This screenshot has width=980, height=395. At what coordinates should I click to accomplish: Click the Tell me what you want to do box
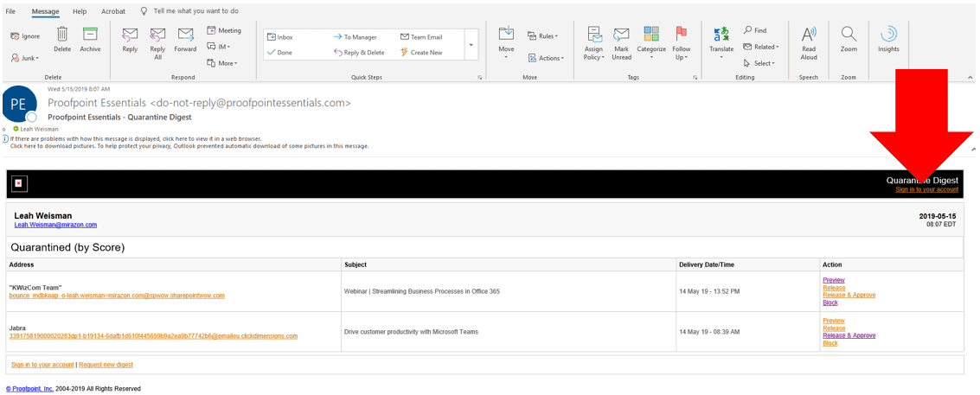coord(195,11)
